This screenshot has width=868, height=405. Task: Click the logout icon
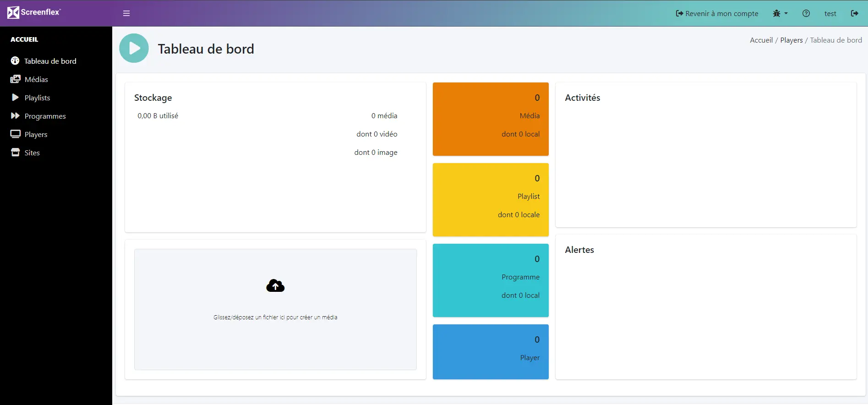point(855,13)
